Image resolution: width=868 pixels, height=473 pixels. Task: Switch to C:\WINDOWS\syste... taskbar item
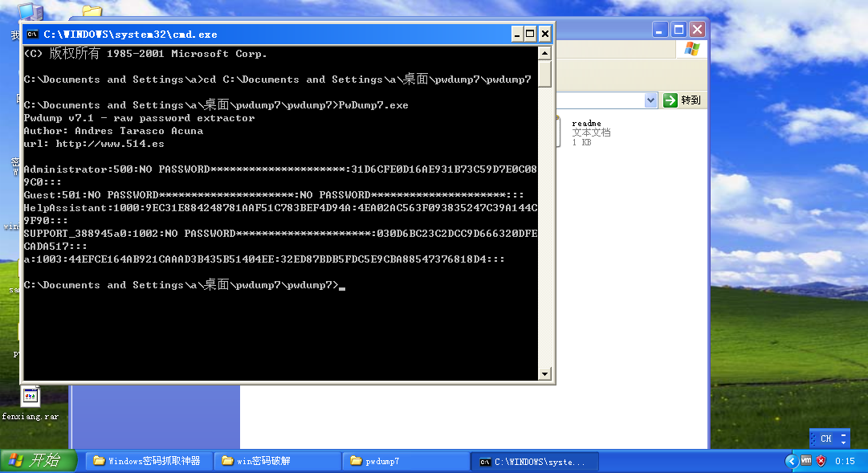tap(535, 462)
